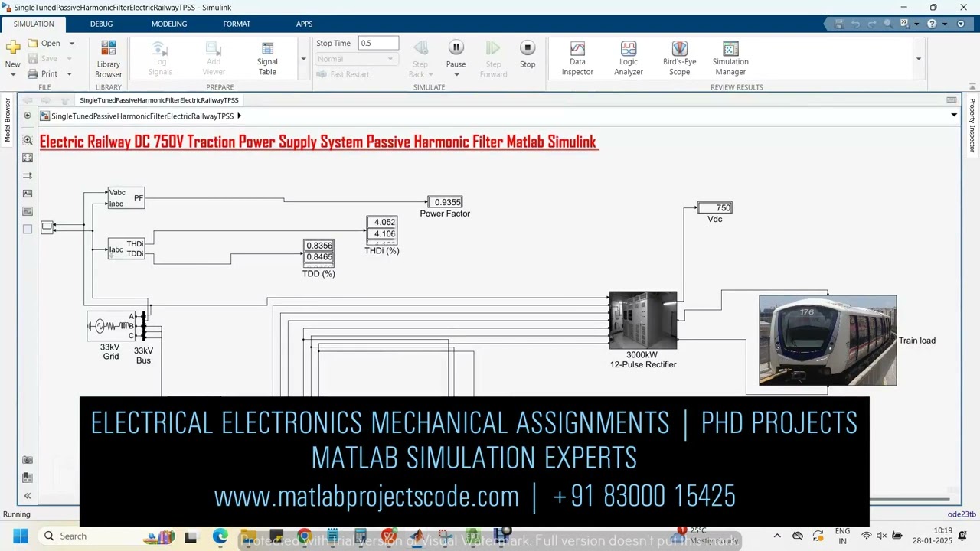
Task: Switch to the DEBUG tab
Action: click(101, 24)
